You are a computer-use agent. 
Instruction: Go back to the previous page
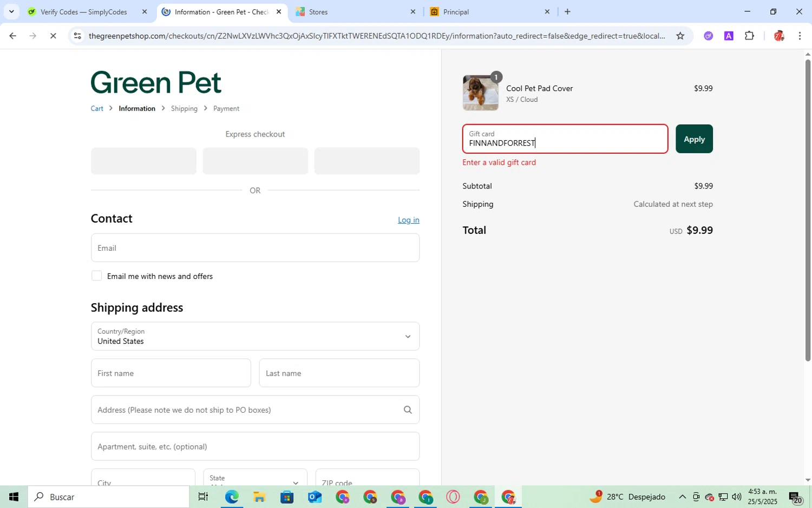tap(12, 36)
